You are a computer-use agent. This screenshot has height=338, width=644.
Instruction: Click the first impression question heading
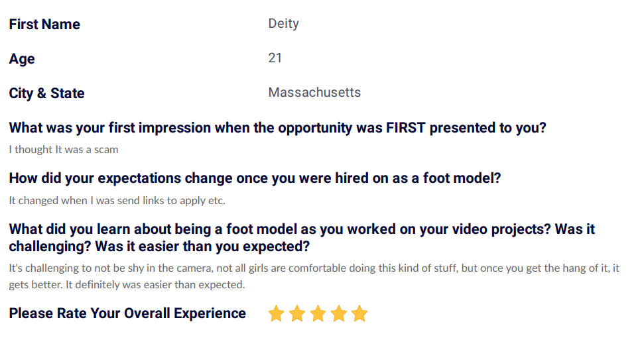click(278, 127)
